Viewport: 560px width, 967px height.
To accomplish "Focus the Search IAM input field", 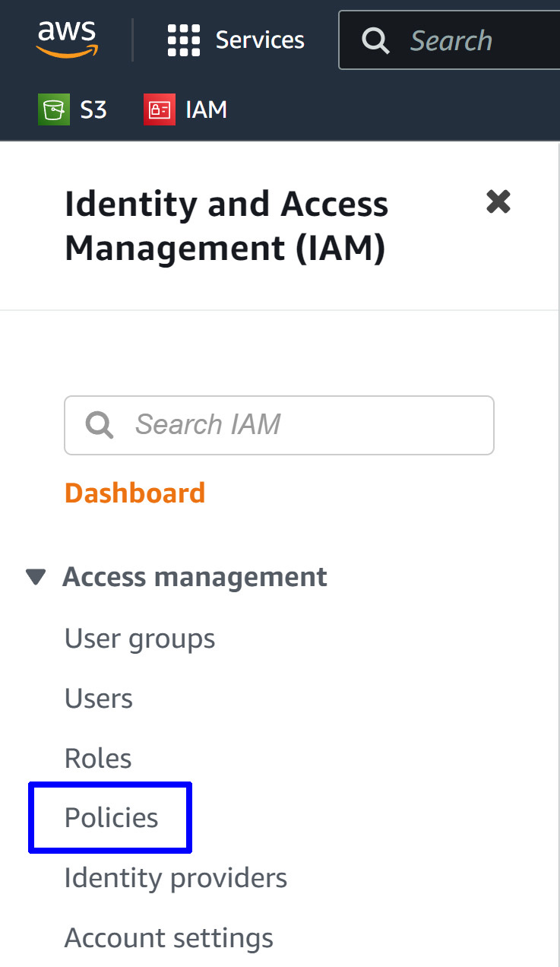I will [x=280, y=425].
